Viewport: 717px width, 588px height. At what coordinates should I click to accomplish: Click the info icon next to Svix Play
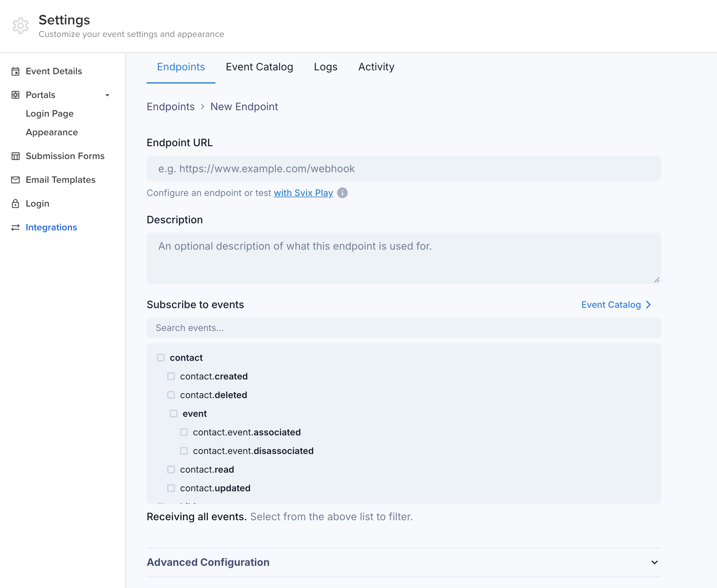click(342, 193)
